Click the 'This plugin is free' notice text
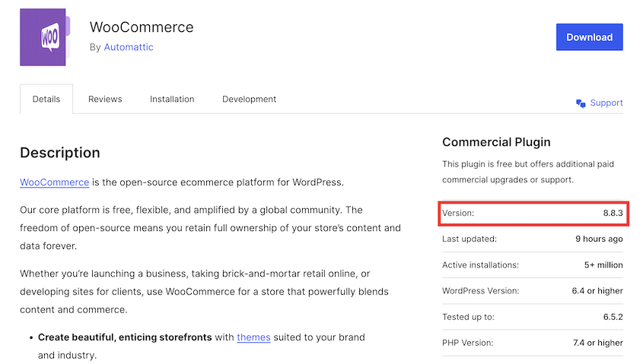The image size is (643, 364). [528, 172]
